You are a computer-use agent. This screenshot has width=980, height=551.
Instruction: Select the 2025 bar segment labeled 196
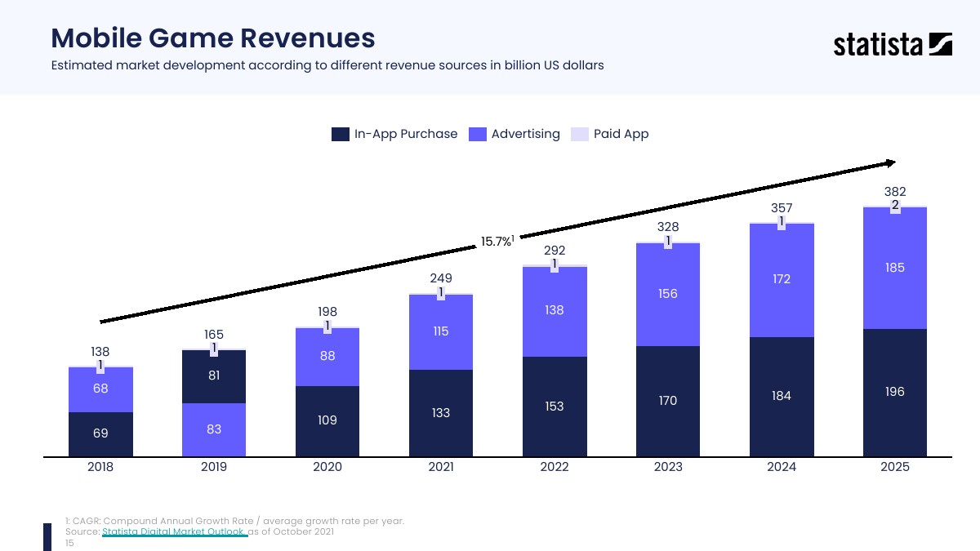[x=895, y=393]
